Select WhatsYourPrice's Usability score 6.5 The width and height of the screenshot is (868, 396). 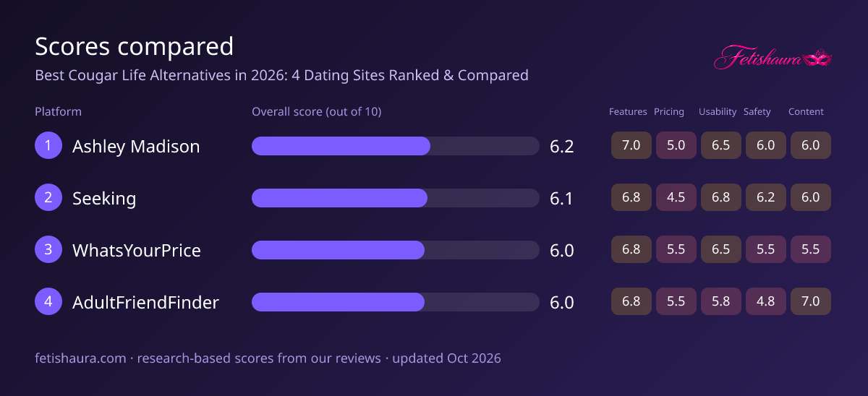click(x=721, y=249)
